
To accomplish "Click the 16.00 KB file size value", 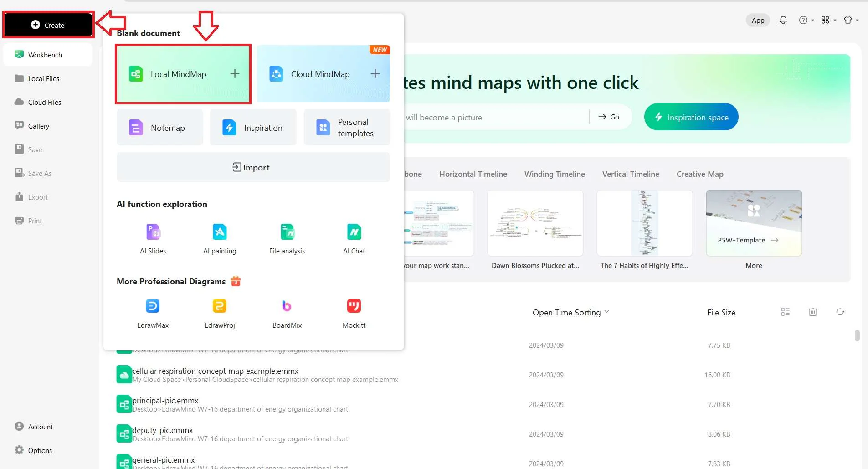I will coord(717,375).
